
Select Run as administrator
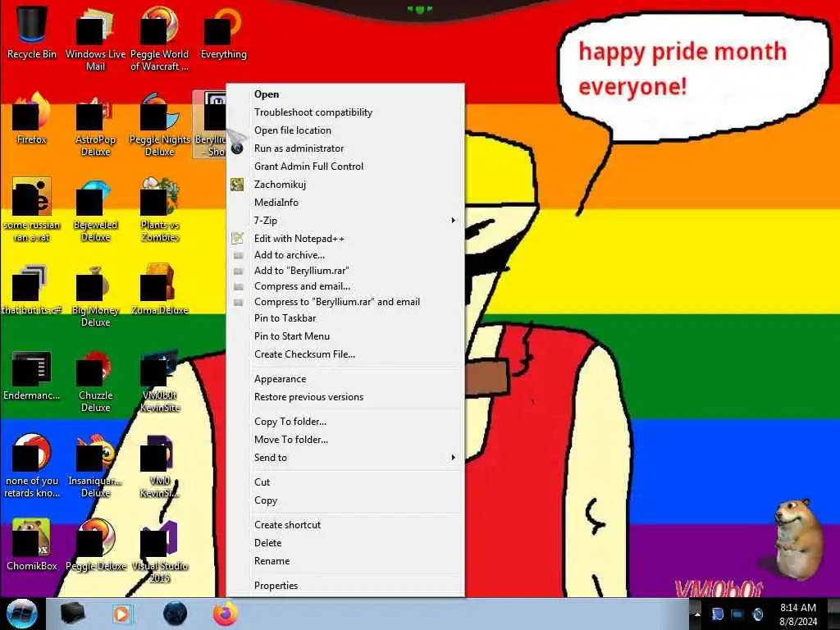pyautogui.click(x=345, y=148)
